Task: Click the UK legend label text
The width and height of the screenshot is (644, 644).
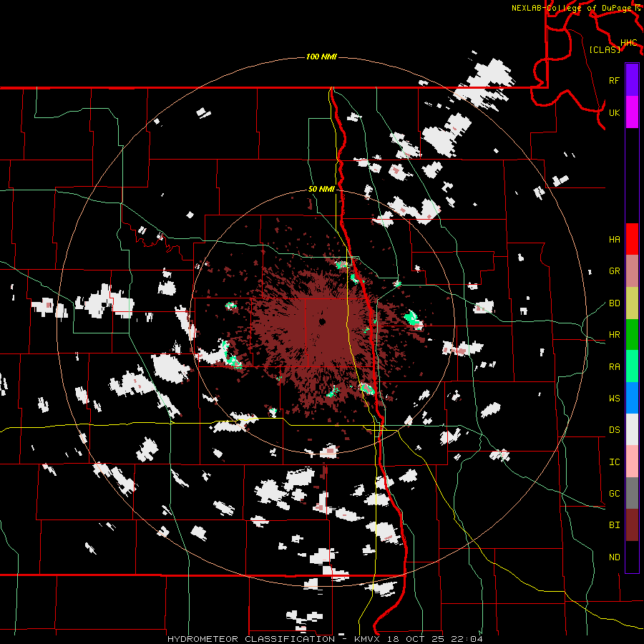Action: pyautogui.click(x=614, y=112)
